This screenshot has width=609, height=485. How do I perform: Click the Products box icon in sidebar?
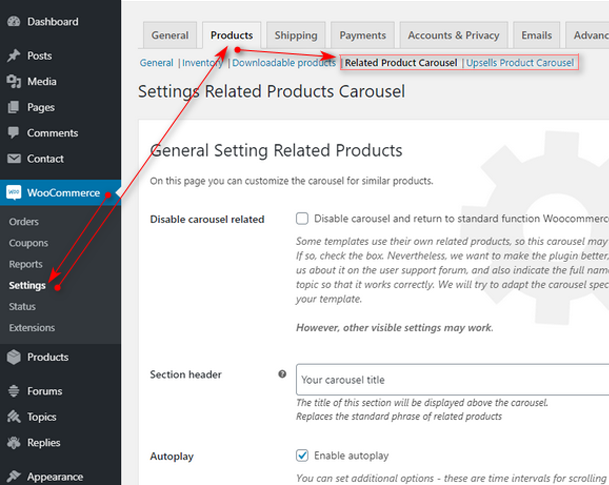pyautogui.click(x=14, y=357)
